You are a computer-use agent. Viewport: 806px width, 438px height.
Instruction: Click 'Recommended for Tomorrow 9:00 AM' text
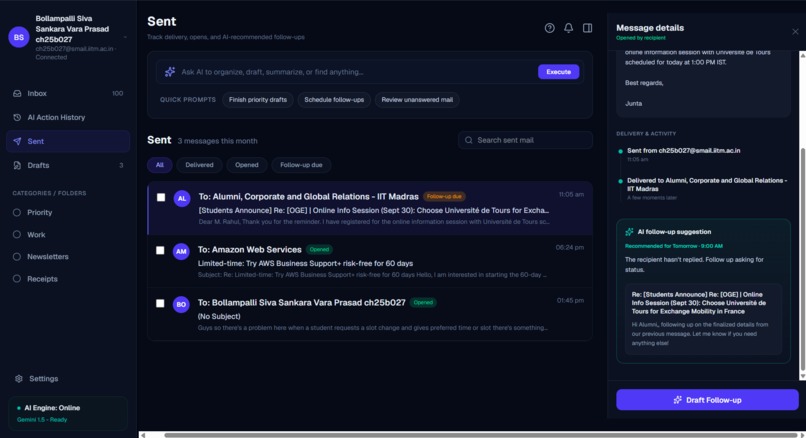[x=673, y=246]
